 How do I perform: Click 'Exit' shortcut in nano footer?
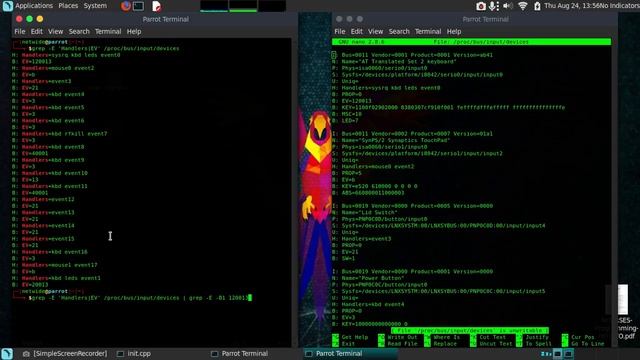pyautogui.click(x=343, y=344)
